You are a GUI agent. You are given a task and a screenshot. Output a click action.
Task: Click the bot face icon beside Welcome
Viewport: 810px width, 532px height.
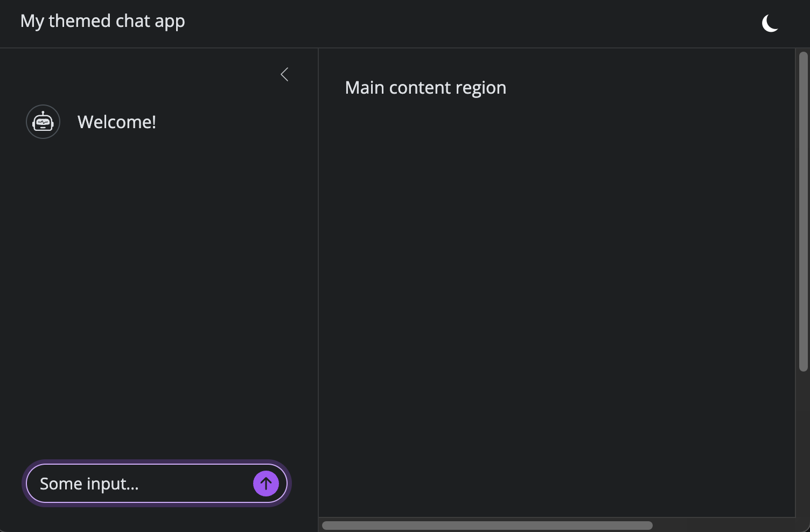click(x=43, y=122)
